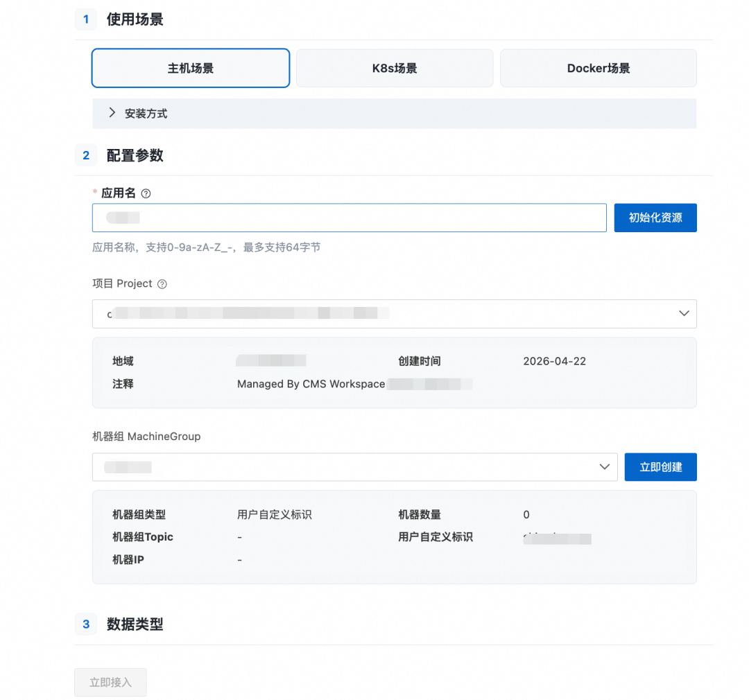Select the 主机场景 scenario tab
Screen dimensions: 749x700
tap(190, 68)
